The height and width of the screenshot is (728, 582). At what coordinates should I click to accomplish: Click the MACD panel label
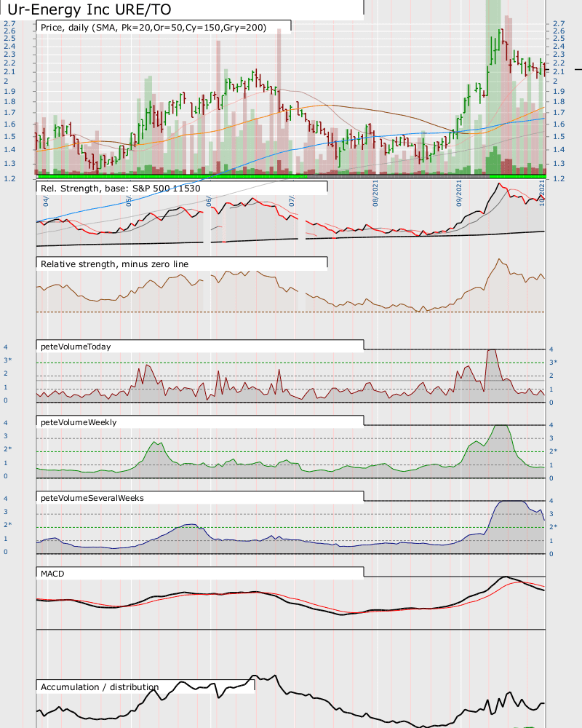pyautogui.click(x=52, y=574)
